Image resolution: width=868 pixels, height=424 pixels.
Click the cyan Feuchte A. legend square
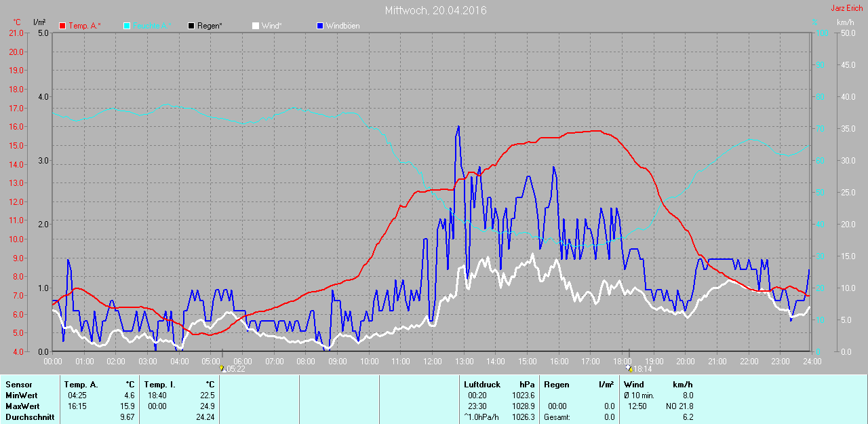(x=127, y=26)
